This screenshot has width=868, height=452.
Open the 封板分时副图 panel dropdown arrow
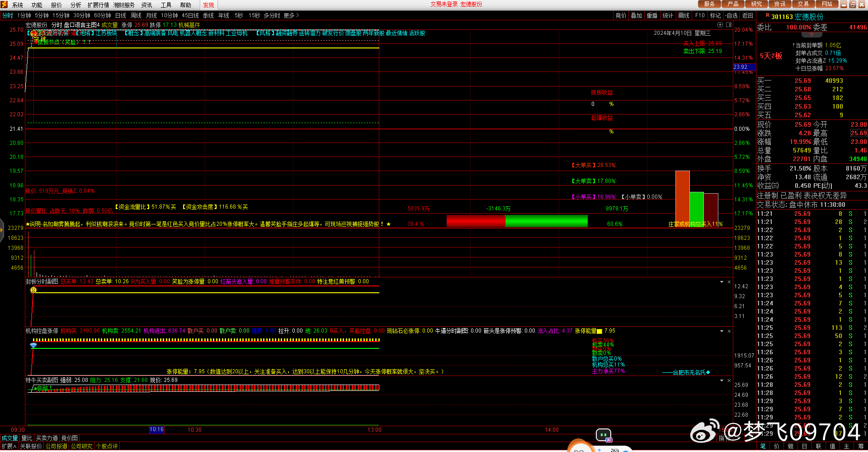coord(722,282)
